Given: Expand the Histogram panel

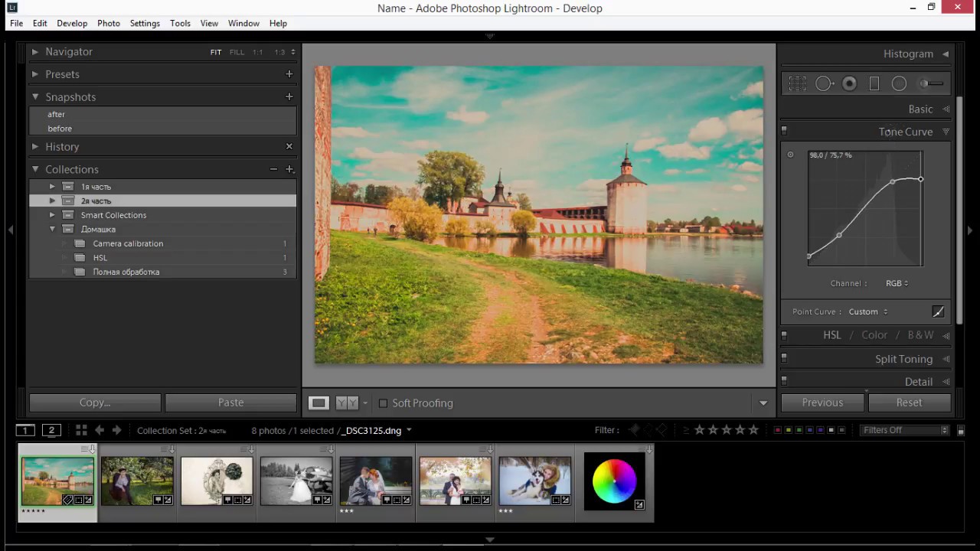Looking at the screenshot, I should (946, 54).
